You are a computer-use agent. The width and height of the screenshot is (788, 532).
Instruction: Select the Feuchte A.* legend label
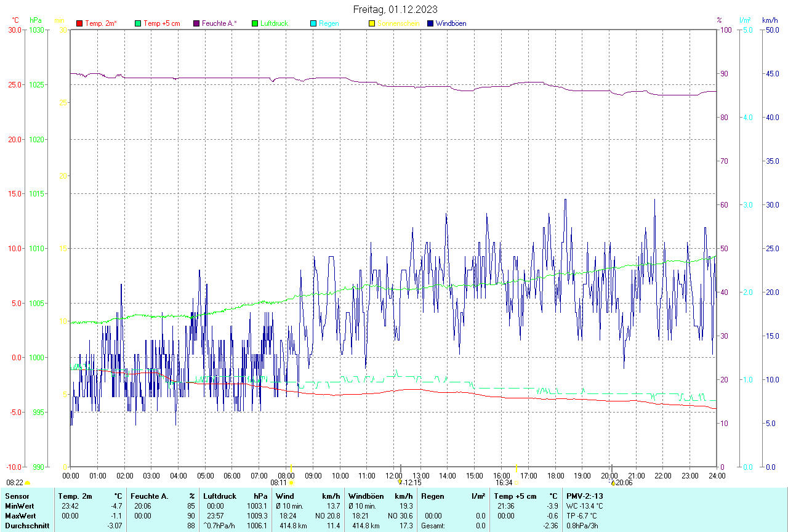(x=219, y=23)
